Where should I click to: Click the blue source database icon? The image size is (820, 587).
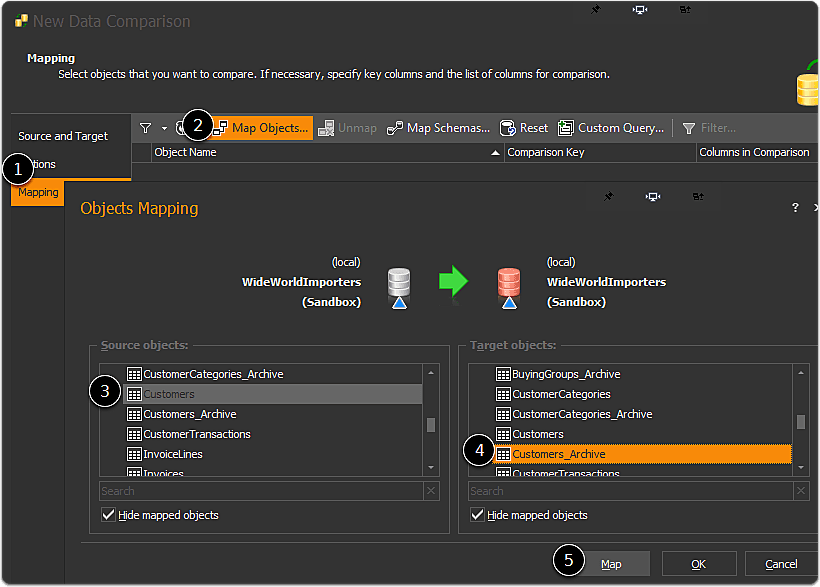click(x=398, y=283)
